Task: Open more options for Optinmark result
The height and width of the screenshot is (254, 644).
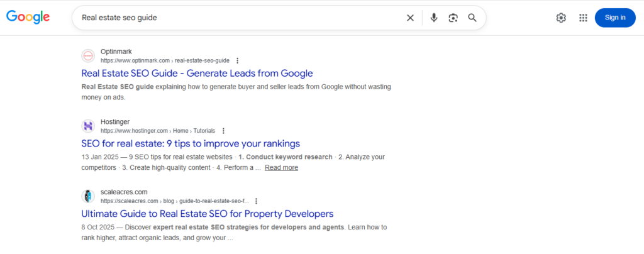Action: (x=237, y=61)
